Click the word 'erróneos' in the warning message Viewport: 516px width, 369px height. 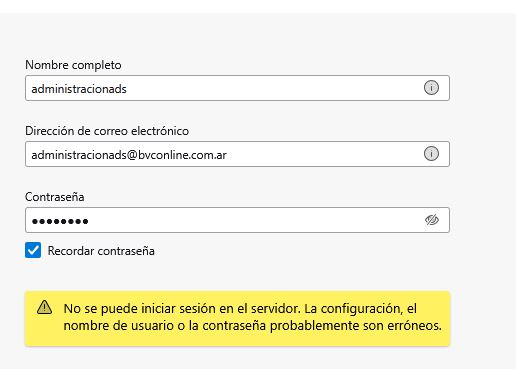click(x=414, y=326)
